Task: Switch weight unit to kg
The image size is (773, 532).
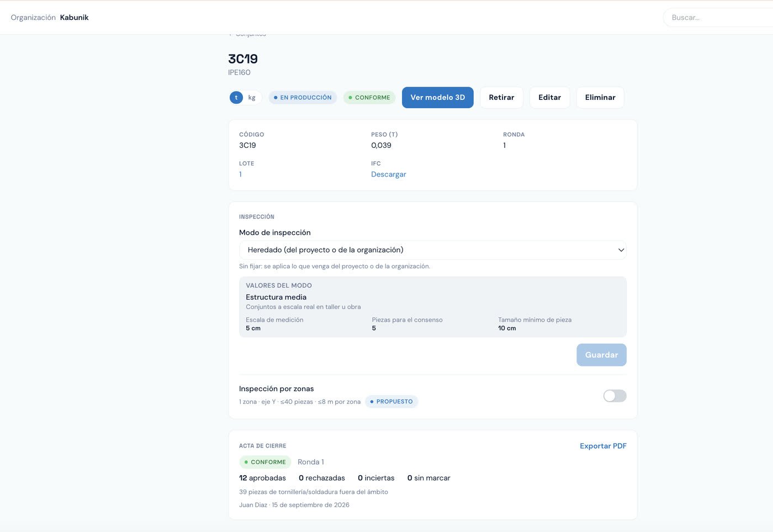Action: click(x=252, y=98)
